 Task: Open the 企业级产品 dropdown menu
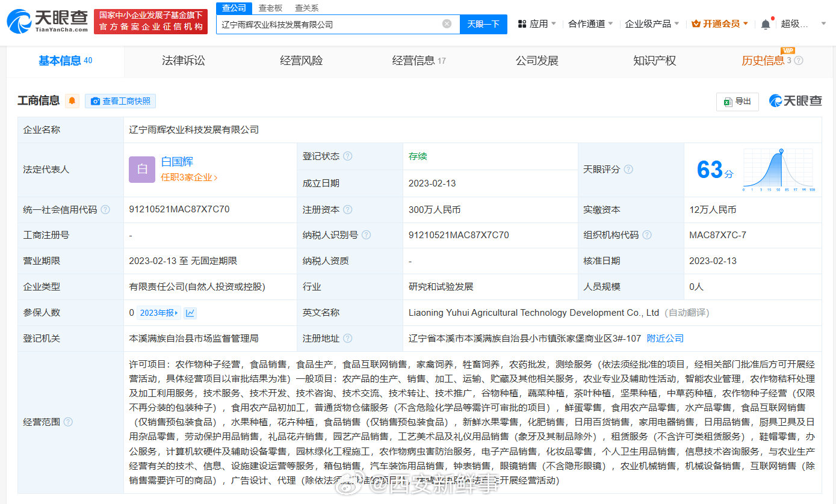(652, 24)
